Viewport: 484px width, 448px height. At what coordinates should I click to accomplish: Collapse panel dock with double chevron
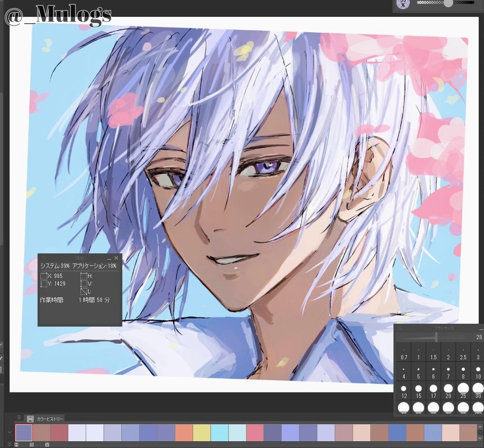(x=9, y=444)
